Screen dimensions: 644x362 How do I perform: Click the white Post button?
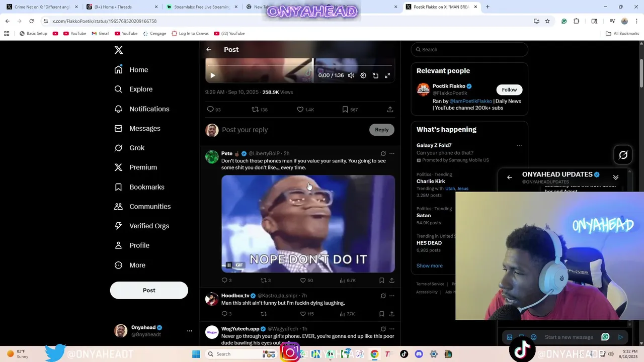pos(149,290)
